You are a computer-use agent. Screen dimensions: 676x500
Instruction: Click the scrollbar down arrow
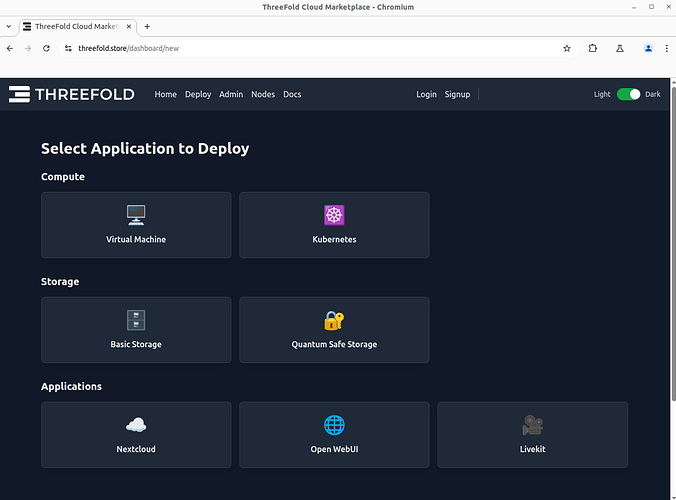pyautogui.click(x=673, y=496)
